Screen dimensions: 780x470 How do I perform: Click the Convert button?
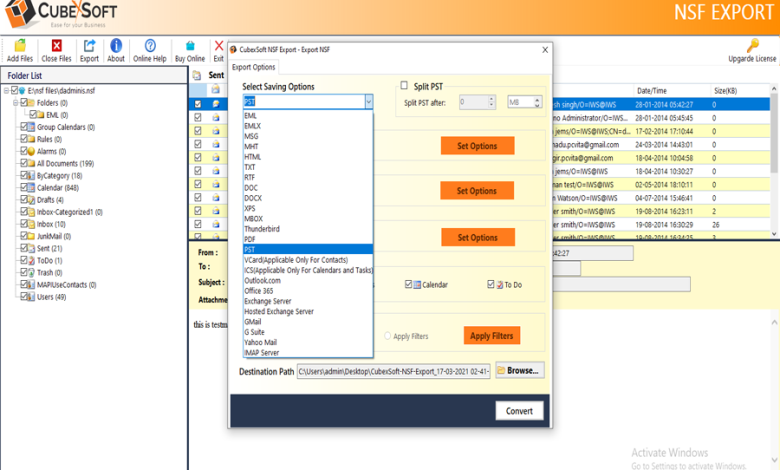519,411
